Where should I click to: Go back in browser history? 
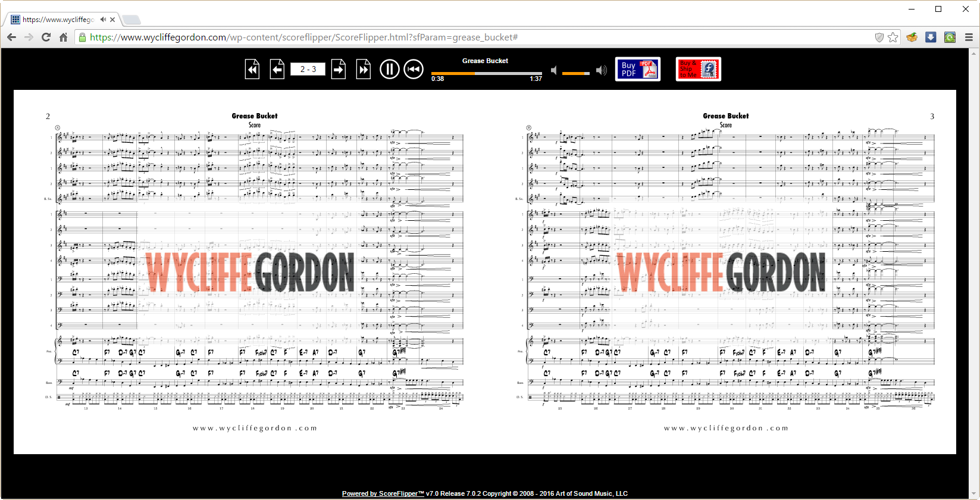pos(11,37)
